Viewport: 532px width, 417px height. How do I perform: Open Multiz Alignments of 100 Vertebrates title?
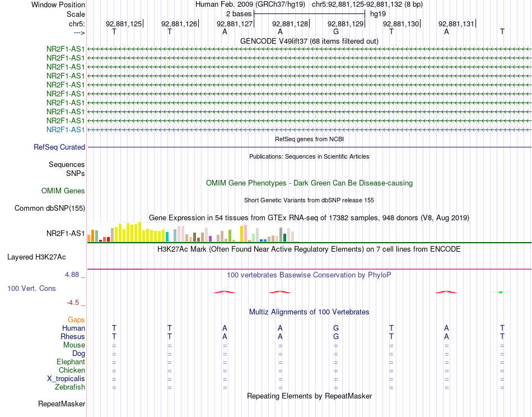pos(309,312)
